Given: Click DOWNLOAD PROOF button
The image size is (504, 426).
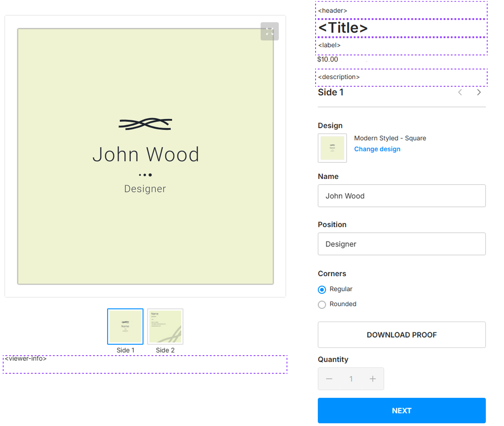Looking at the screenshot, I should click(x=401, y=335).
